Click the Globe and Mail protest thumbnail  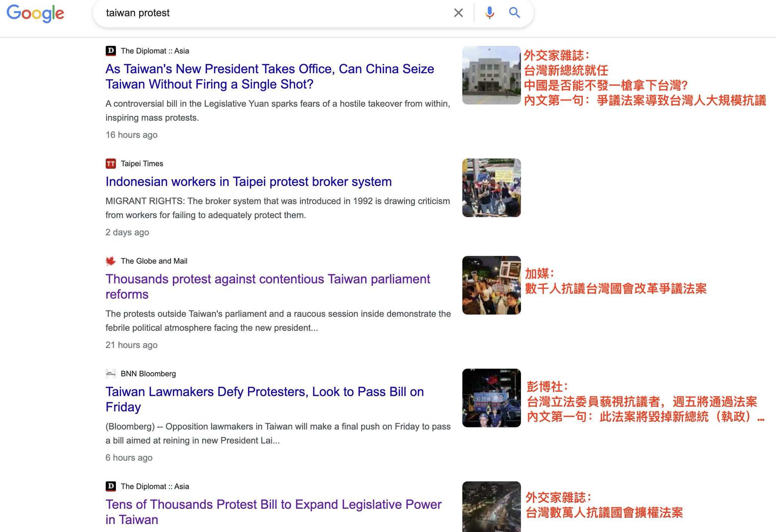[491, 285]
